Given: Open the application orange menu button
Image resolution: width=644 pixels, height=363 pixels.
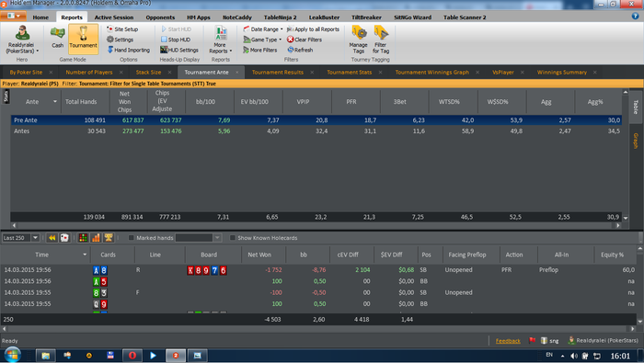Looking at the screenshot, I should point(14,16).
